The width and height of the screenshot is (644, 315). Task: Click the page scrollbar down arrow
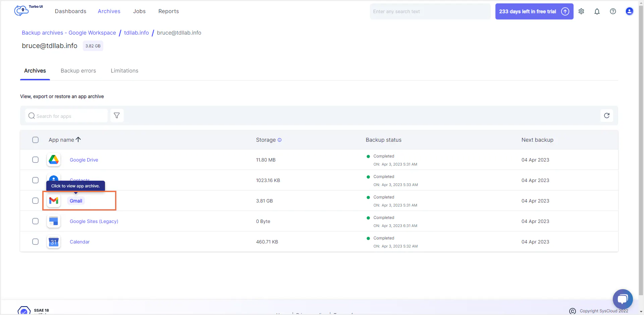click(x=641, y=312)
